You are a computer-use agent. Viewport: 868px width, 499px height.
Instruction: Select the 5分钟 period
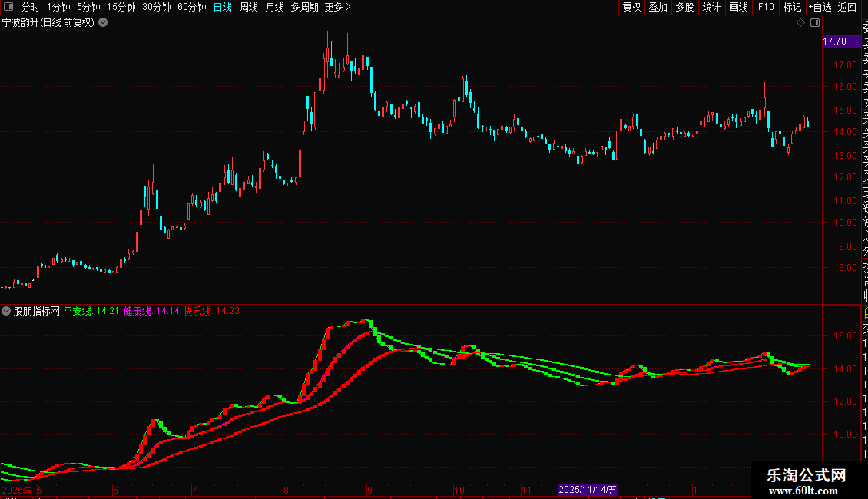coord(88,7)
